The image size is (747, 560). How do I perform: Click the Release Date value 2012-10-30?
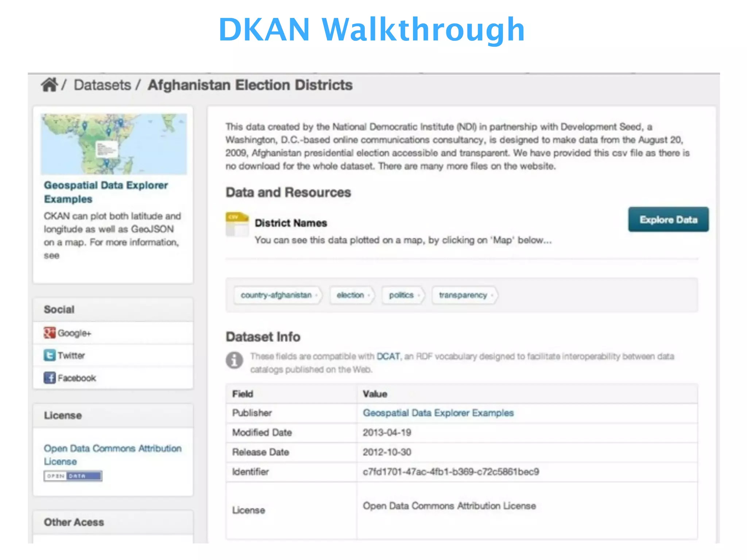[x=387, y=452]
